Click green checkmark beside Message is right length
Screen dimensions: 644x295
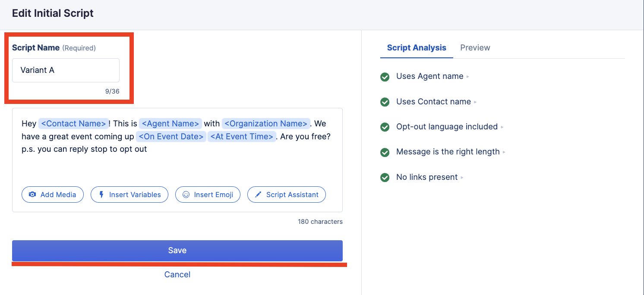(385, 152)
